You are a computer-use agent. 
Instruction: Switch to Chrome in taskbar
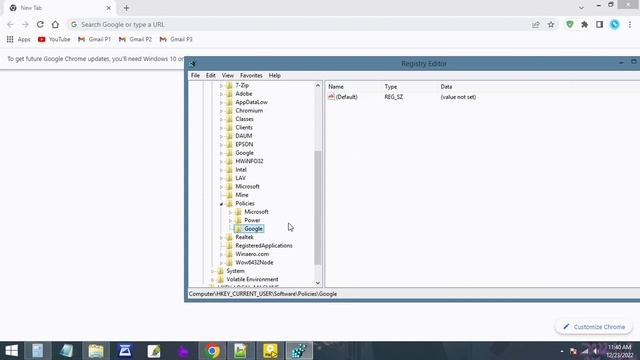212,351
